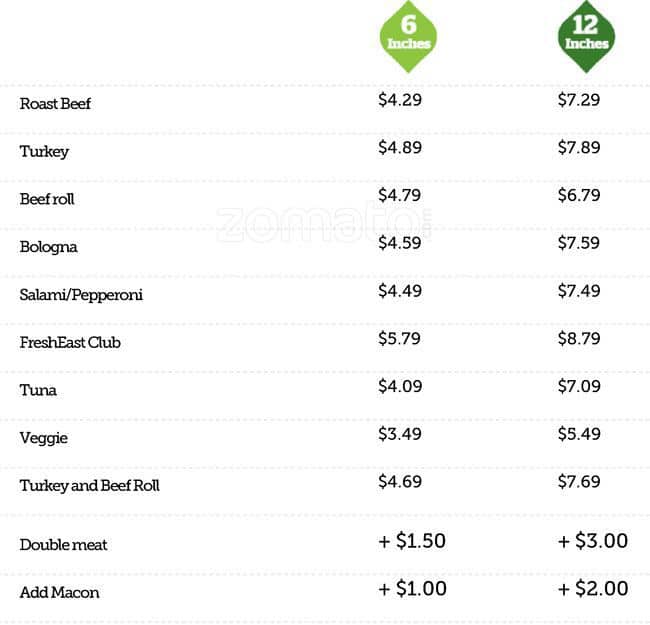Select the Turkey sandwich label
This screenshot has width=650, height=625.
44,152
